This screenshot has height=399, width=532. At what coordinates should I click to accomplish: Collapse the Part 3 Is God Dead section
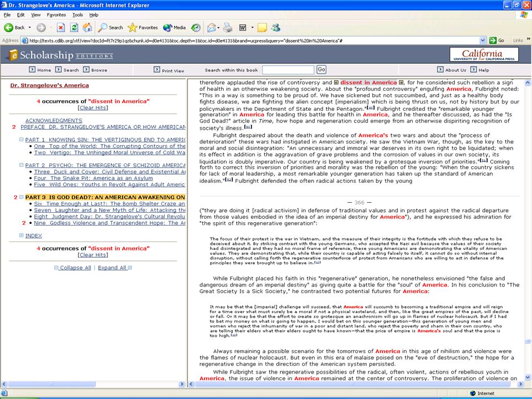tap(22, 197)
